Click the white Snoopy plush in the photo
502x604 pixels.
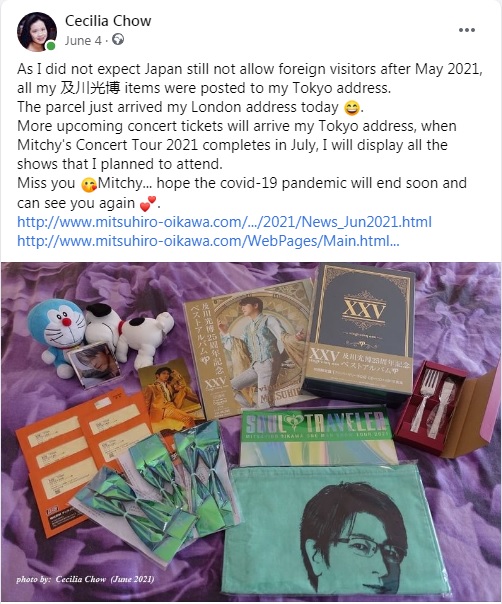(x=127, y=333)
